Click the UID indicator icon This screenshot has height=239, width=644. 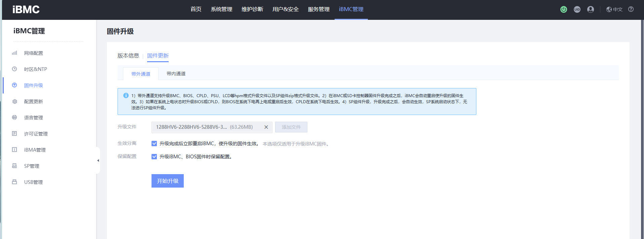[577, 9]
